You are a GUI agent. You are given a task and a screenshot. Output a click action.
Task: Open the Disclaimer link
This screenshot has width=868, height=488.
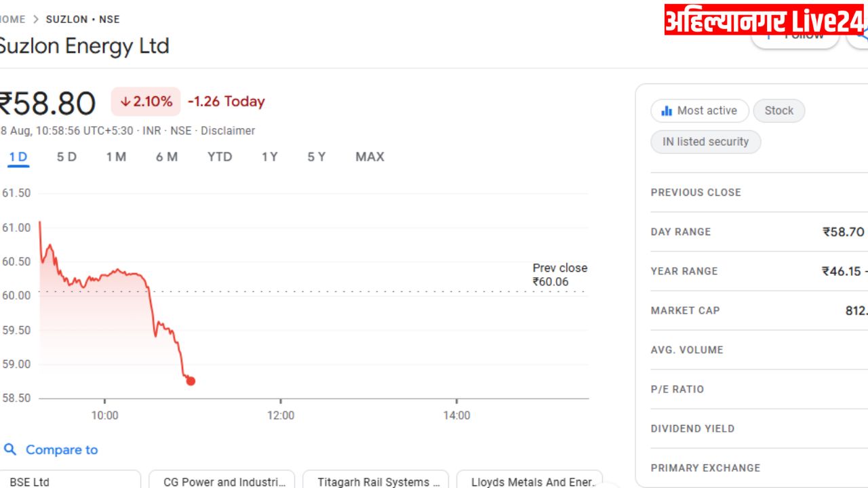click(x=228, y=131)
